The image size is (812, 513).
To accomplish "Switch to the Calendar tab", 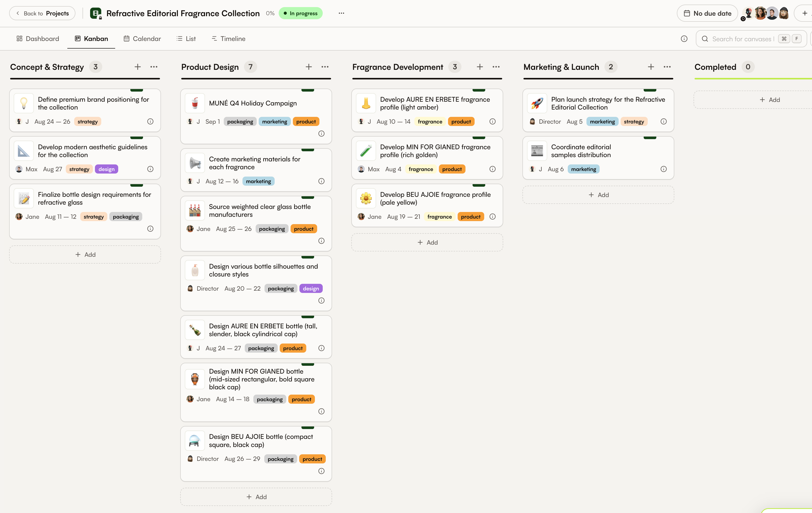I will tap(142, 39).
